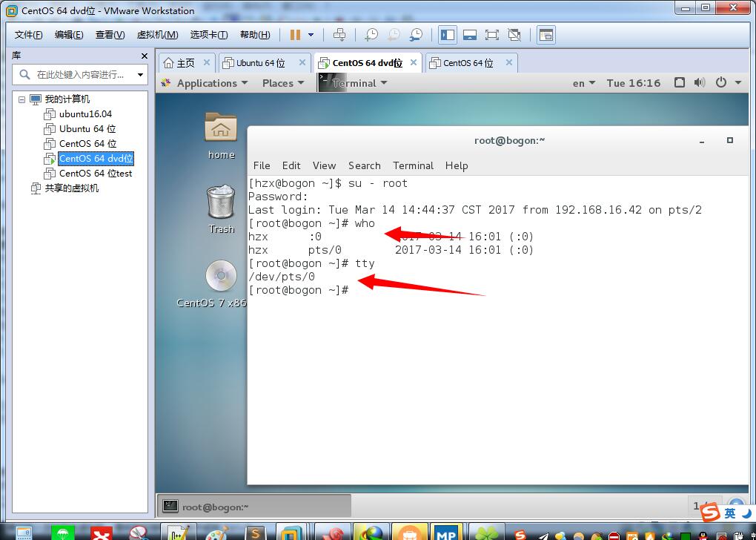Minimize the VMware Workstation window
This screenshot has height=540, width=756.
[x=685, y=8]
